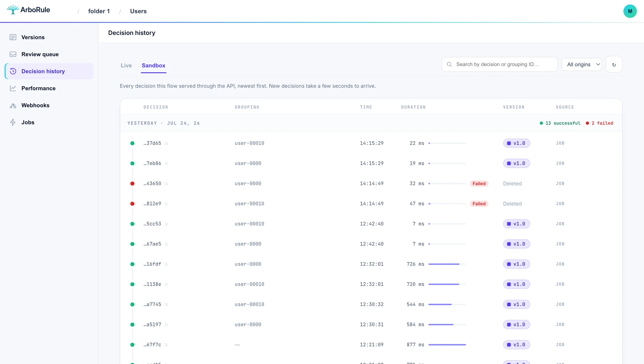Screen dimensions: 644x364
Task: Navigate to folder 1 breadcrumb
Action: tap(99, 11)
